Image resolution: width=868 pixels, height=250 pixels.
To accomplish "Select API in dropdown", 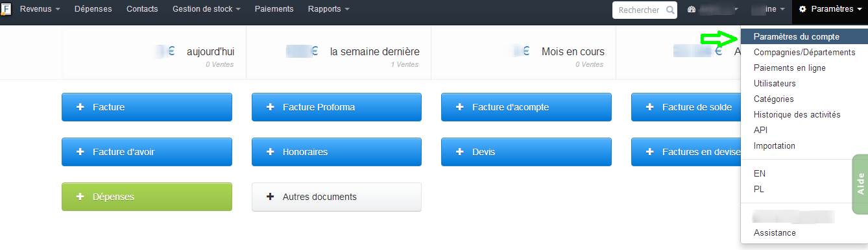I will (804, 131).
